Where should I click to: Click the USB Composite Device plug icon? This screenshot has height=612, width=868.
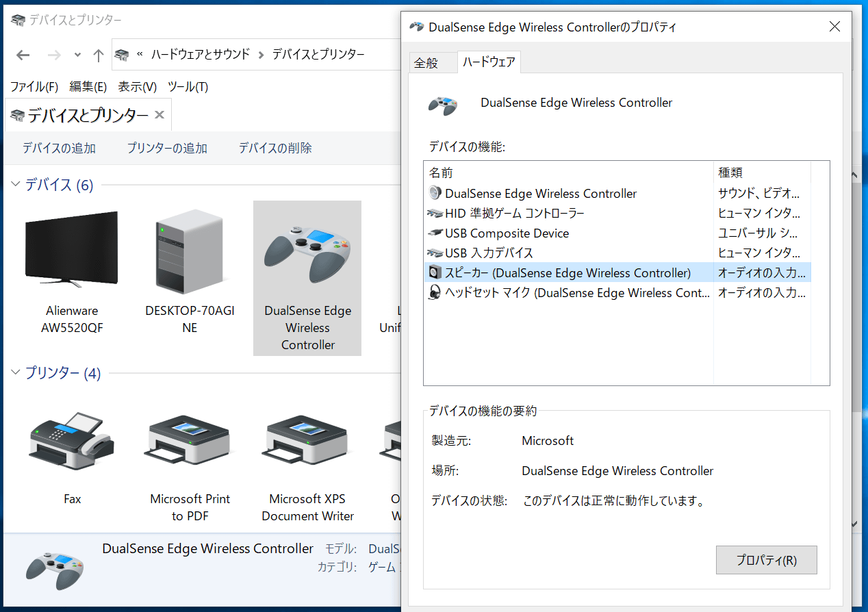tap(435, 233)
